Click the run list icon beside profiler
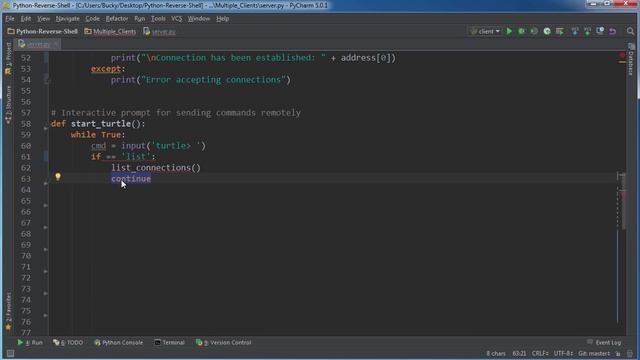This screenshot has width=640, height=360. [560, 31]
